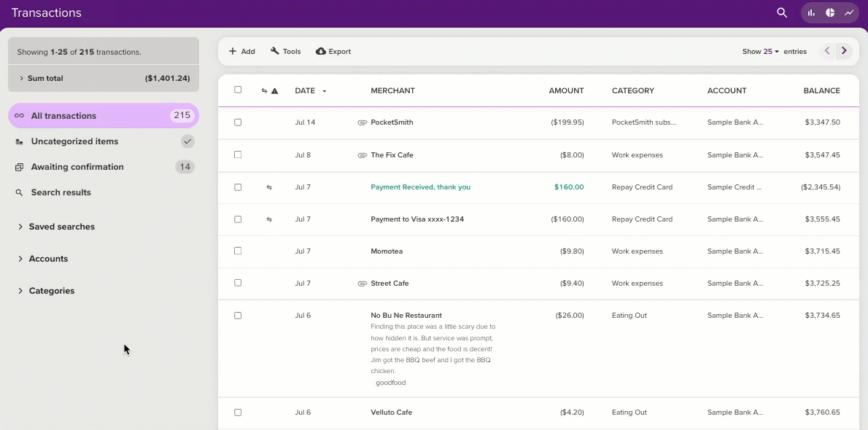Screen dimensions: 868x430
Task: Select the Velluto Cafe row checkbox
Action: click(238, 413)
